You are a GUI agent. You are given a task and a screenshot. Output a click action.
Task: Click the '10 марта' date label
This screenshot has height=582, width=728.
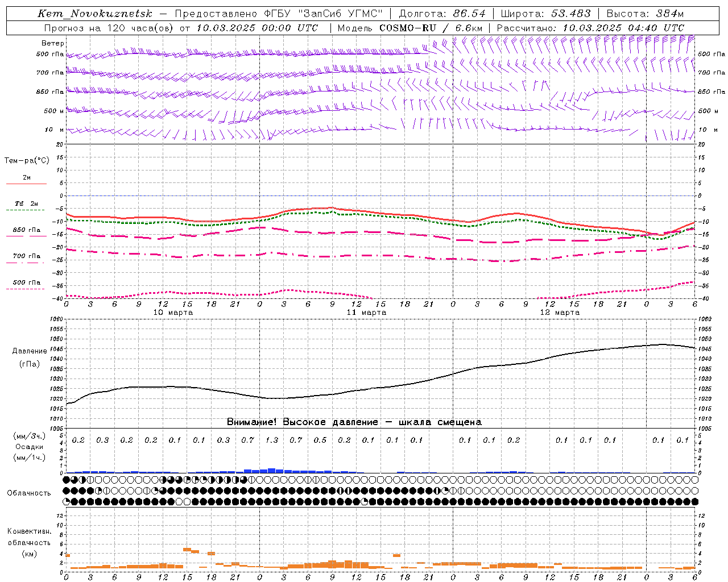tap(173, 313)
